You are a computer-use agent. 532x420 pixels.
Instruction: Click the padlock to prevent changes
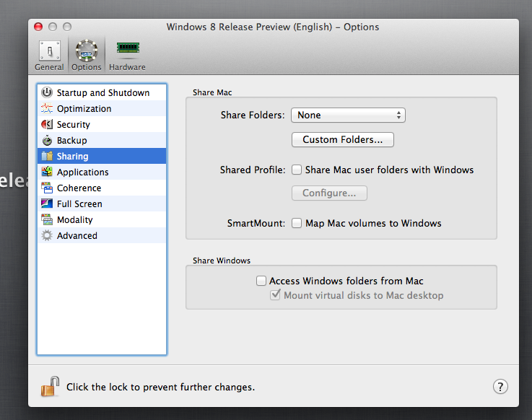[51, 386]
